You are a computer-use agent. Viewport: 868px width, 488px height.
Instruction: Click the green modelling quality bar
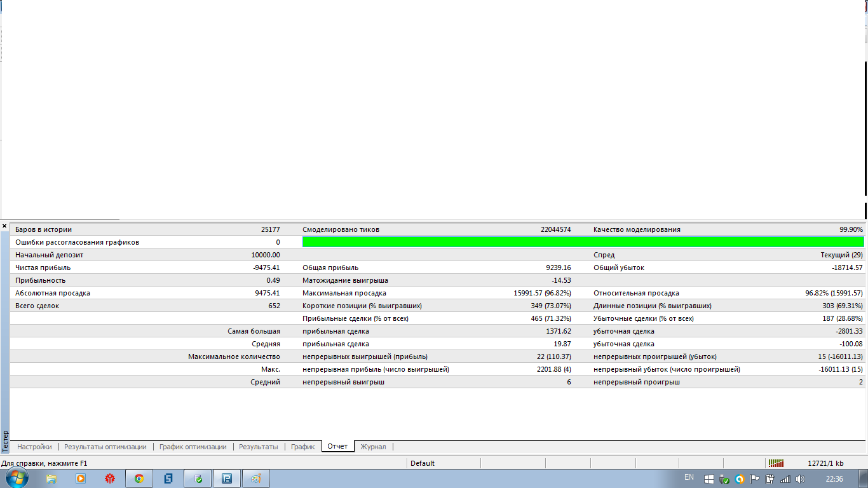(x=583, y=242)
